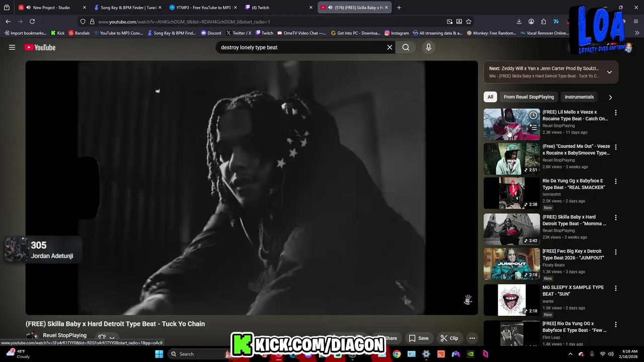Bookmark this page with the star icon
The height and width of the screenshot is (362, 644).
point(468,22)
